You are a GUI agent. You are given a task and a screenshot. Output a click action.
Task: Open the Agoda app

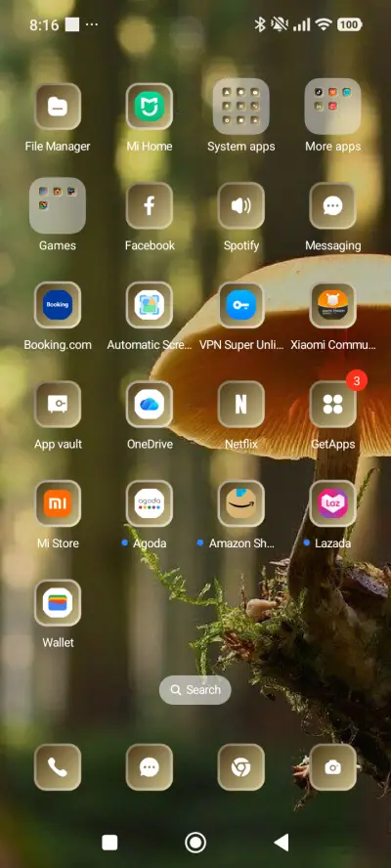(x=149, y=503)
